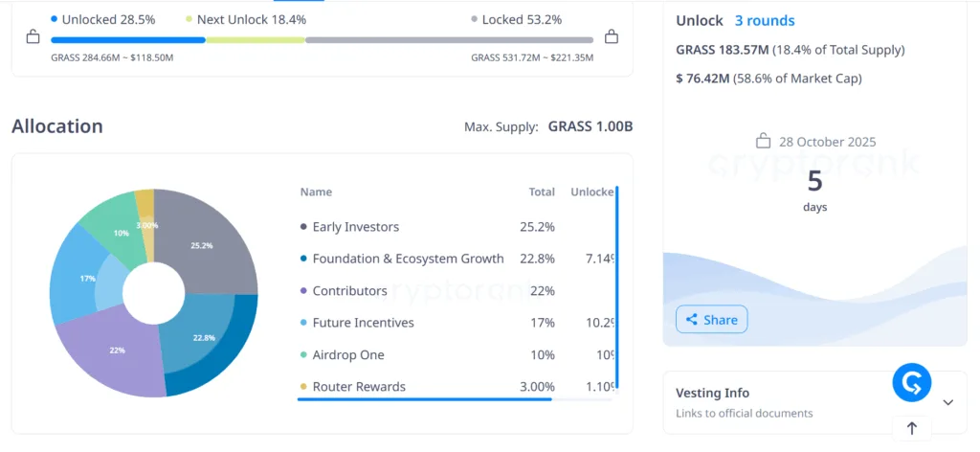Click the open padlock icon left of progress bar
The height and width of the screenshot is (452, 980).
tap(33, 37)
